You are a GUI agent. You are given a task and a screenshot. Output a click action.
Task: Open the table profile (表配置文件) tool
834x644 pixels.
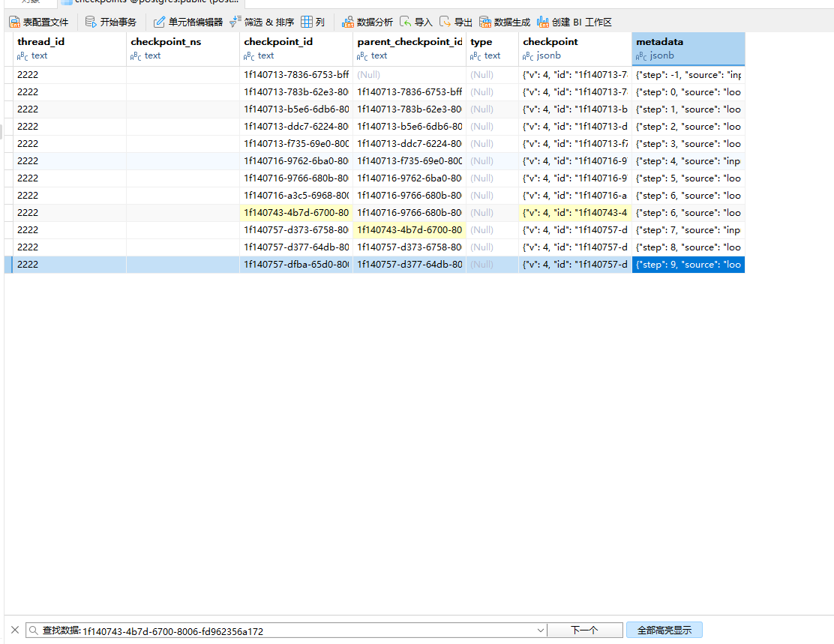(39, 22)
